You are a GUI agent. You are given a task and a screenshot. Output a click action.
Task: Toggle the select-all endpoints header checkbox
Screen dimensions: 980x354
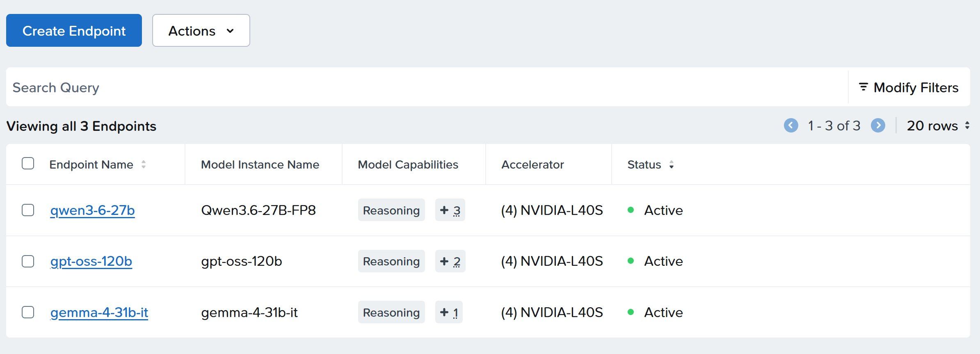pos(28,163)
